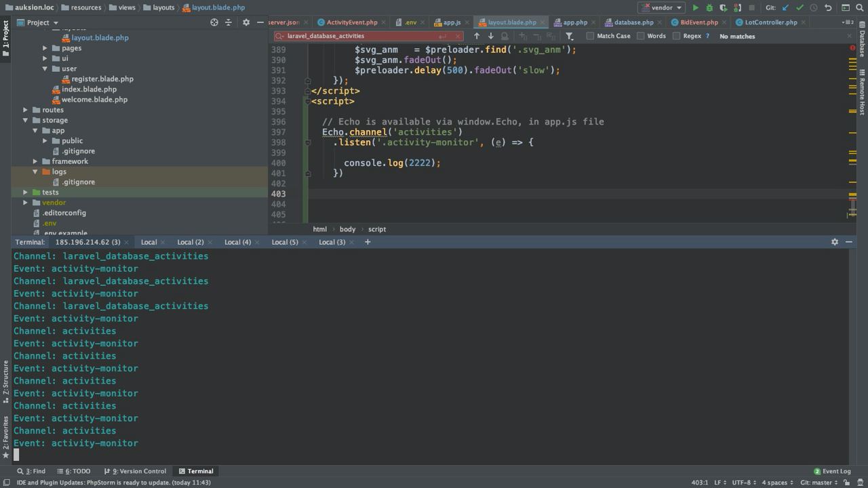
Task: Open the Event Log
Action: click(x=832, y=471)
